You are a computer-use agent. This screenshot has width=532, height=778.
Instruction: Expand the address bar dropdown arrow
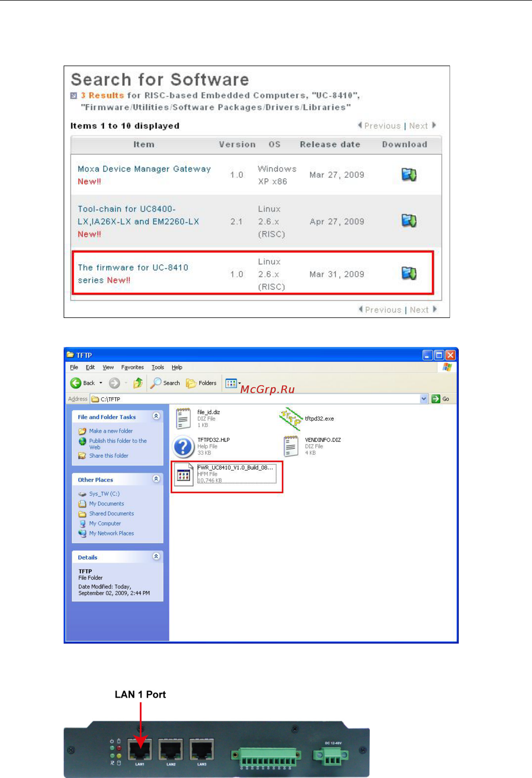pos(424,399)
